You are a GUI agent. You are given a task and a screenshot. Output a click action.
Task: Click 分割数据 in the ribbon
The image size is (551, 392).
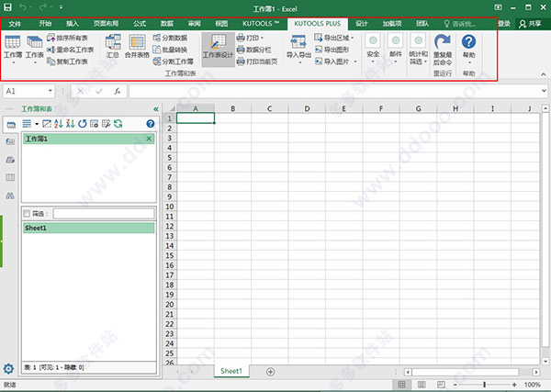(x=170, y=38)
